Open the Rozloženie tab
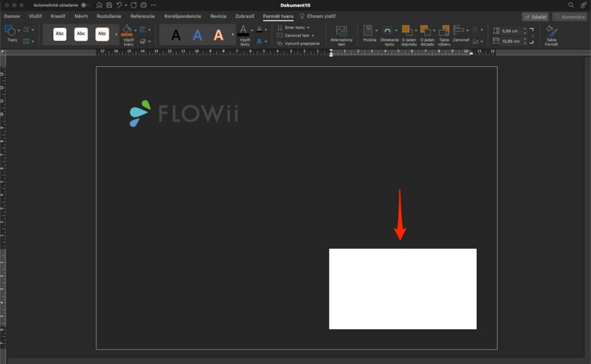This screenshot has height=364, width=591. (x=109, y=16)
